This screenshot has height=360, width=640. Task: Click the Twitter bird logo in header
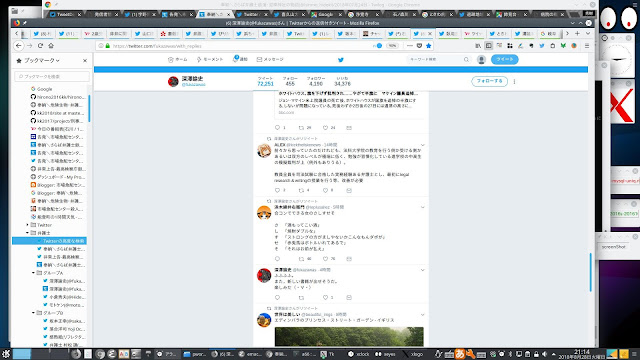click(x=341, y=60)
